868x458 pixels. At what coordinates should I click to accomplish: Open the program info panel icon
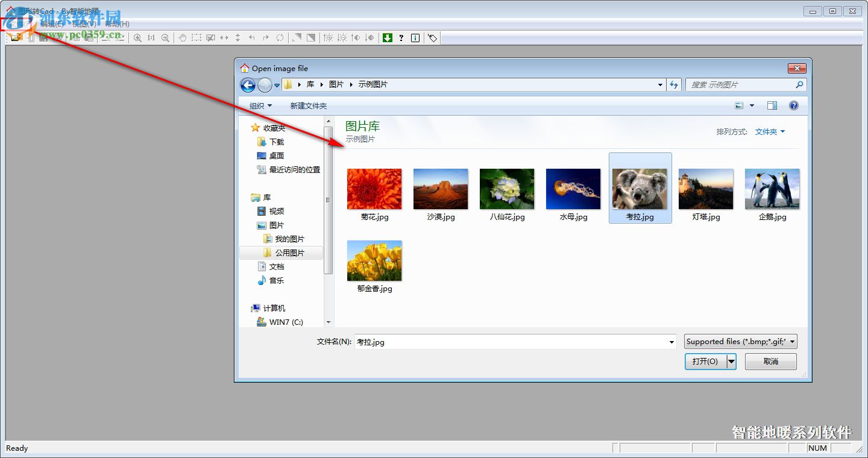tap(415, 37)
